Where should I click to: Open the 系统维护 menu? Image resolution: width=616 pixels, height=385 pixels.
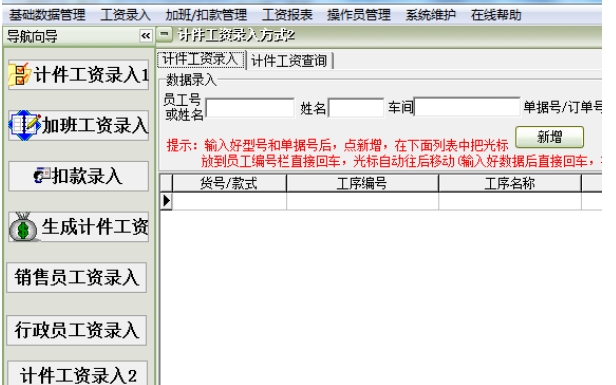(x=431, y=15)
